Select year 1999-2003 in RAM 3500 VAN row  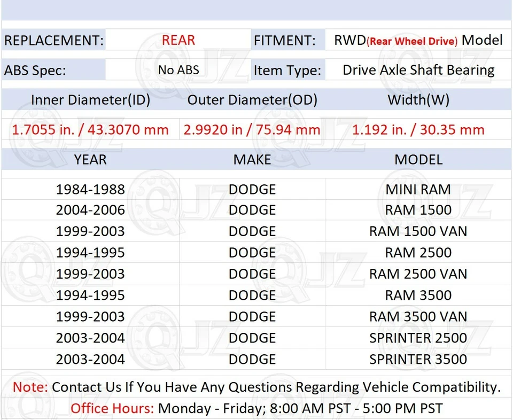90,316
